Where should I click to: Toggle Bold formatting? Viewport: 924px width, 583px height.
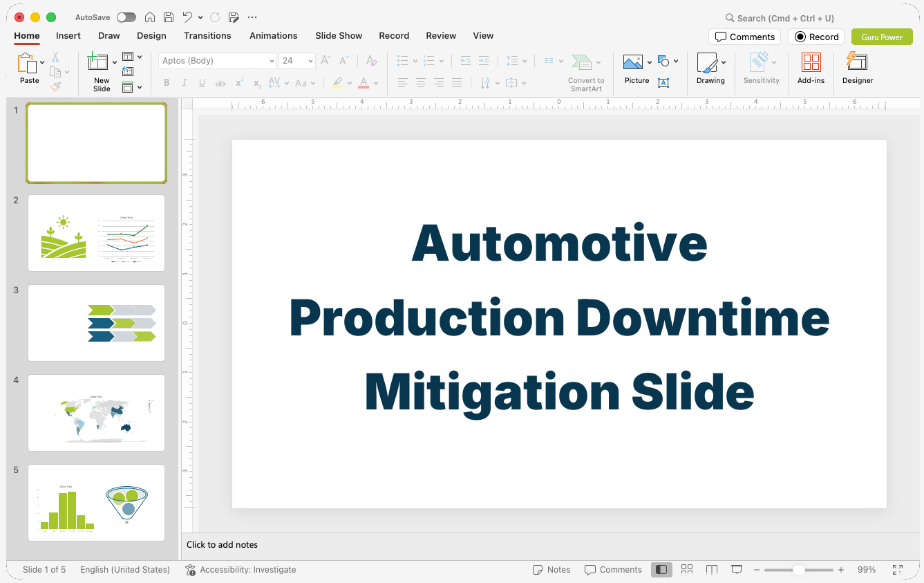click(x=167, y=83)
